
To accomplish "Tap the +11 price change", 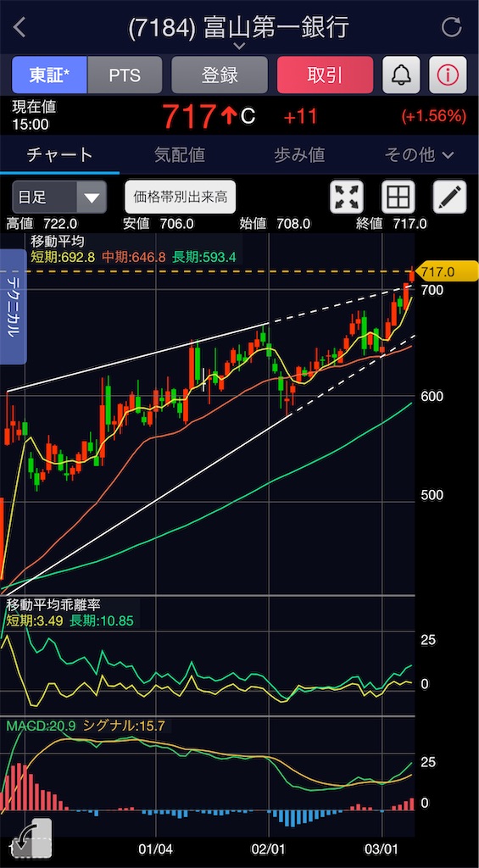I will [300, 116].
